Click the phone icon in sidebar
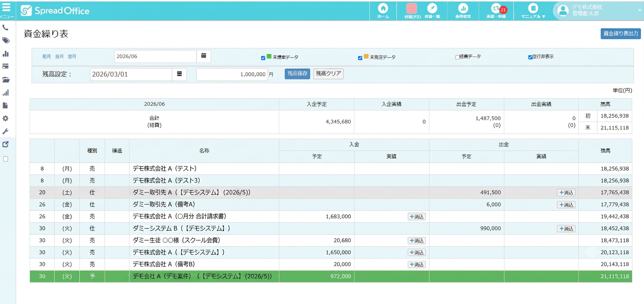 (x=6, y=27)
